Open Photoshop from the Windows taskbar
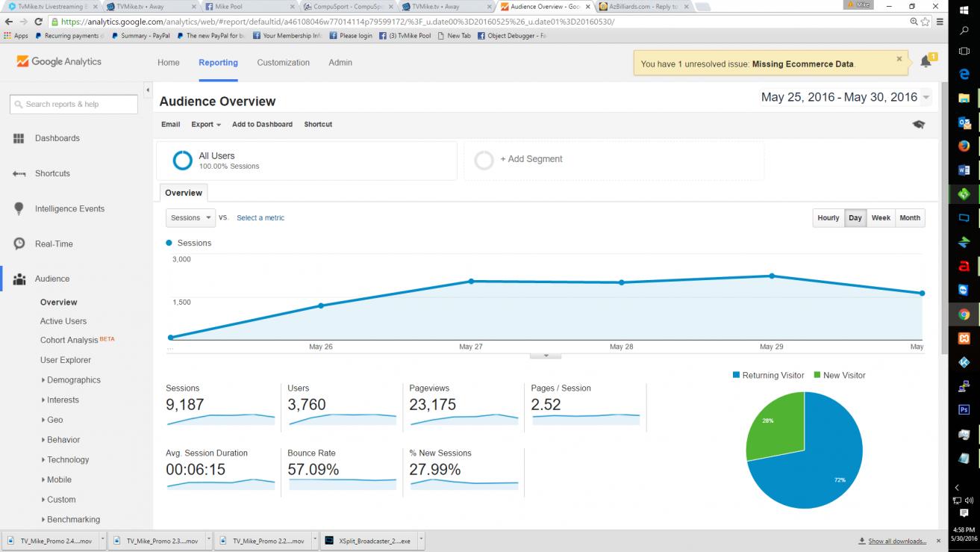This screenshot has width=980, height=552. 964,409
